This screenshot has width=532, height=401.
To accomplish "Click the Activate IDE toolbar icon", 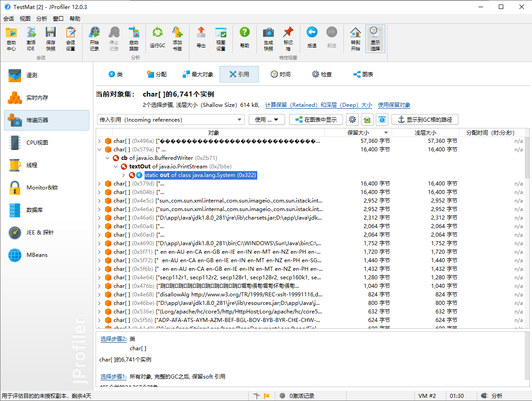I will coord(31,39).
